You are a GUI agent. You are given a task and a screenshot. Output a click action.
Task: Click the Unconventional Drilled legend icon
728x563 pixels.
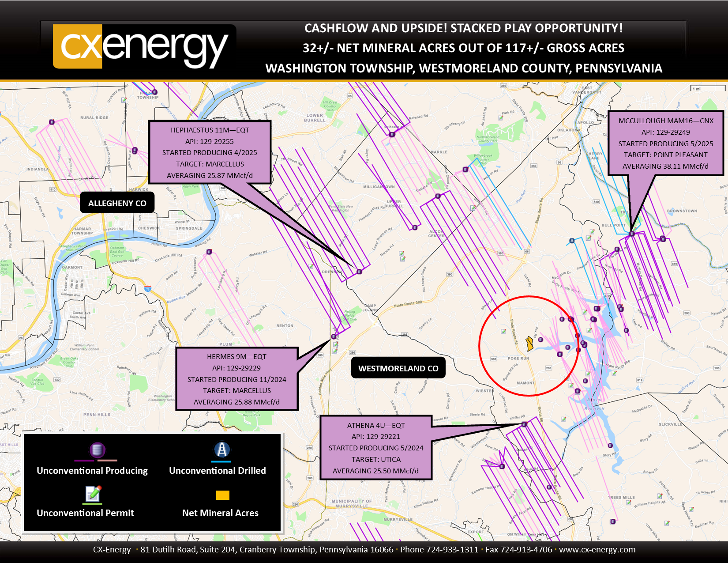coord(221,450)
